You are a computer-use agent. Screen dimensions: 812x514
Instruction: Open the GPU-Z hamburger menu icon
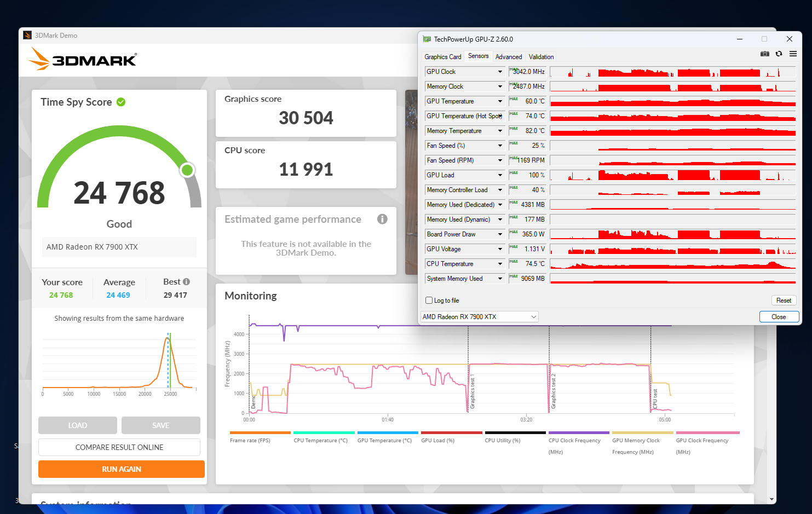[x=793, y=54]
